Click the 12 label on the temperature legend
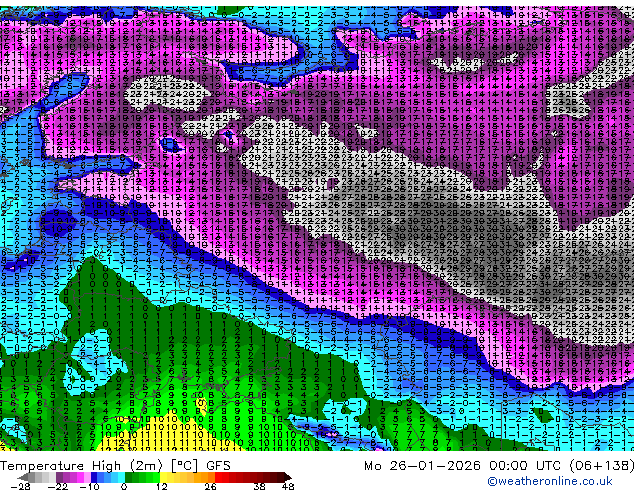The image size is (634, 490). [162, 486]
